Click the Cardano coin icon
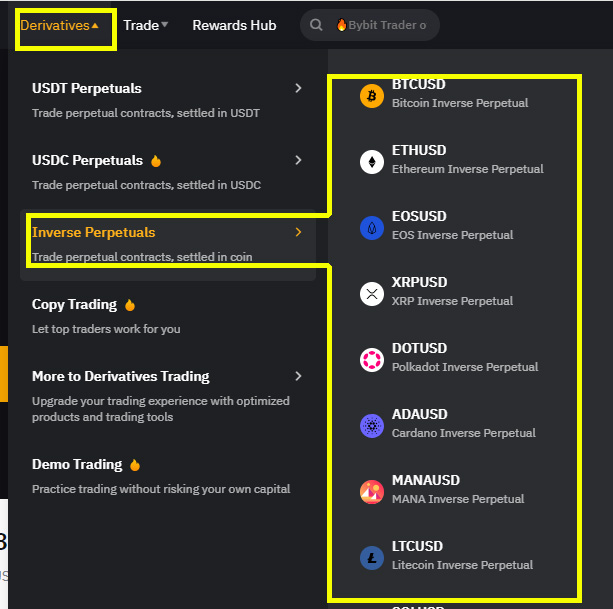613x609 pixels. [371, 426]
